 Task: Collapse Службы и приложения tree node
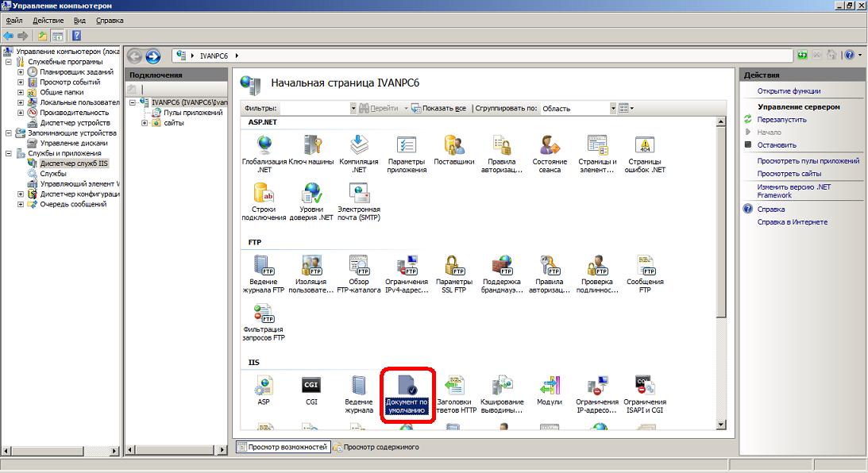pos(9,153)
